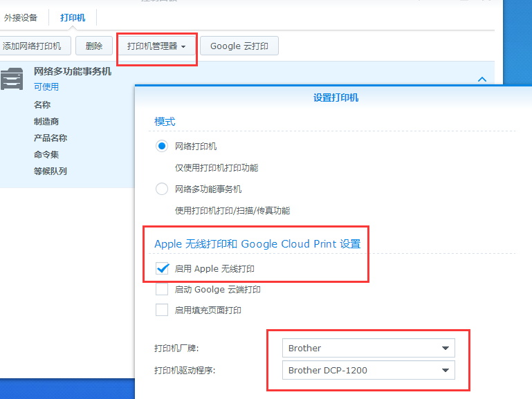
Task: Click the 模式 section heading
Action: point(165,122)
